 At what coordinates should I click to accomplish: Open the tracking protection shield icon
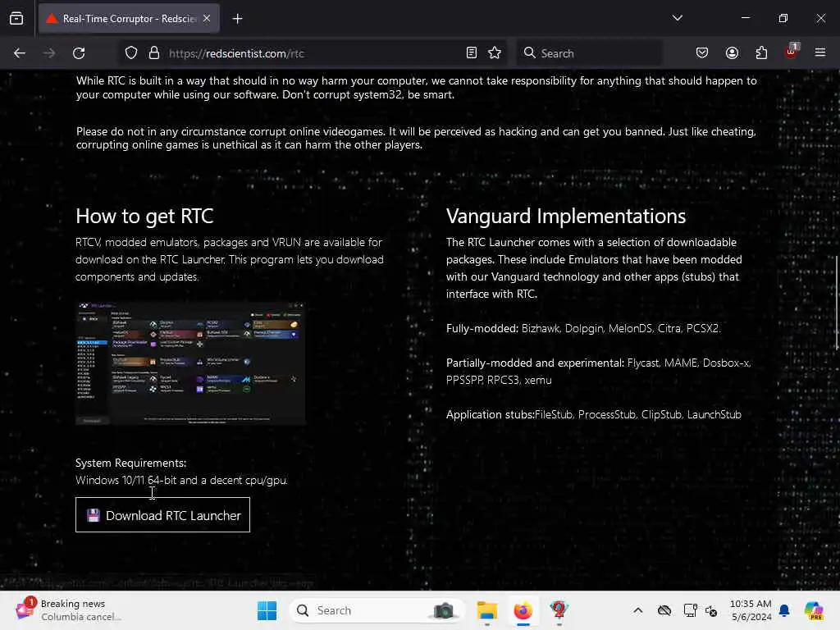(x=131, y=53)
